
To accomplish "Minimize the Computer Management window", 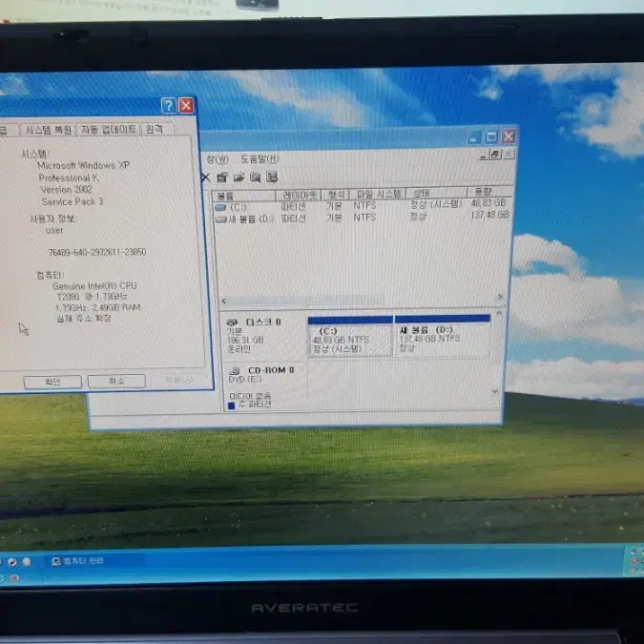I will point(473,137).
